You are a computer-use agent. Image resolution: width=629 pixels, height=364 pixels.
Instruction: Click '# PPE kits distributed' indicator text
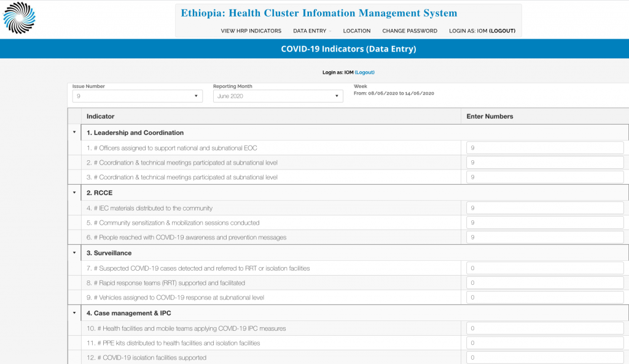click(173, 343)
